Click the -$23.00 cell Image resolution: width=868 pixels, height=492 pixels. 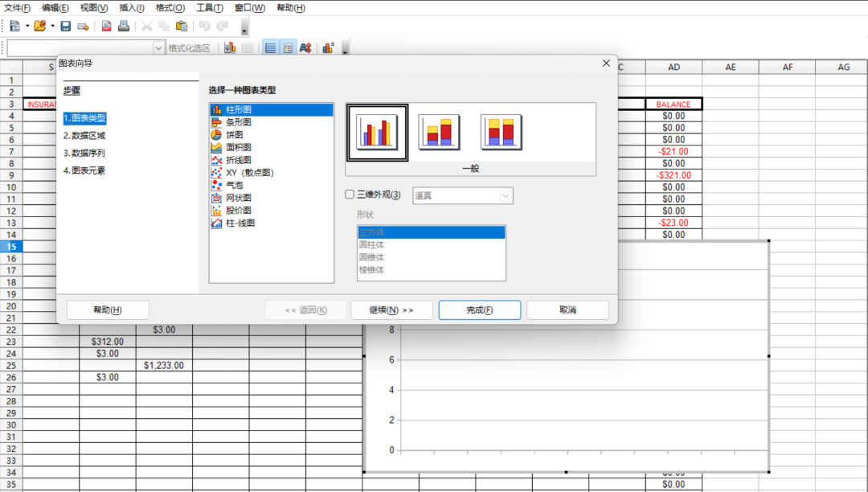tap(674, 223)
